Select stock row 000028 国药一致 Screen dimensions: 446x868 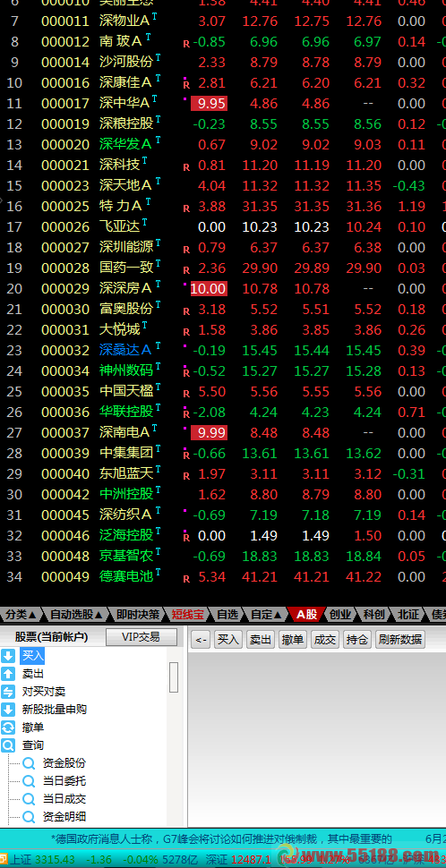tap(223, 268)
